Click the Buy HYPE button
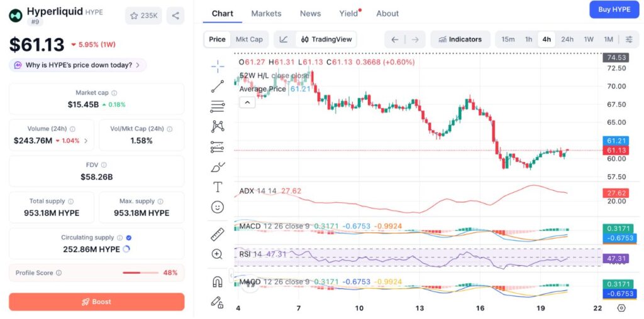This screenshot has width=644, height=319. click(614, 9)
